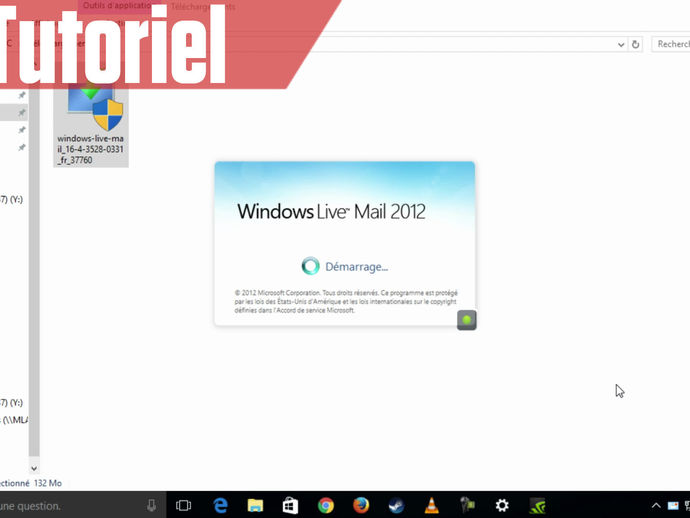The width and height of the screenshot is (690, 518).
Task: Click the Démarrage loading spinner
Action: click(310, 266)
